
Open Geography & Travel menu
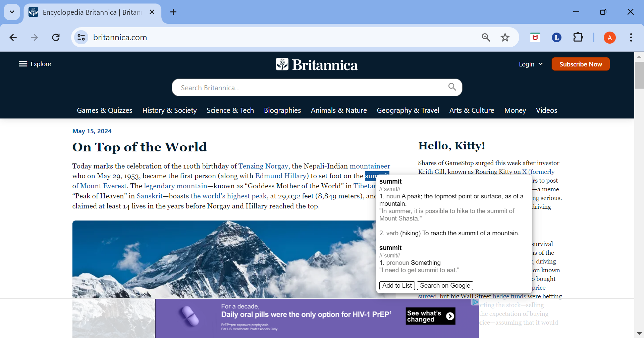[x=408, y=110]
